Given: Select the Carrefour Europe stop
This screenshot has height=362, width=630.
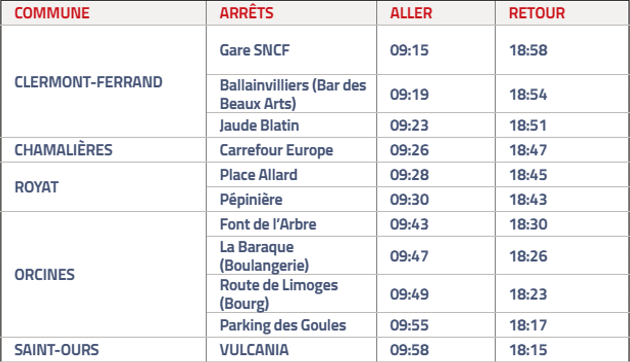Looking at the screenshot, I should 276,150.
